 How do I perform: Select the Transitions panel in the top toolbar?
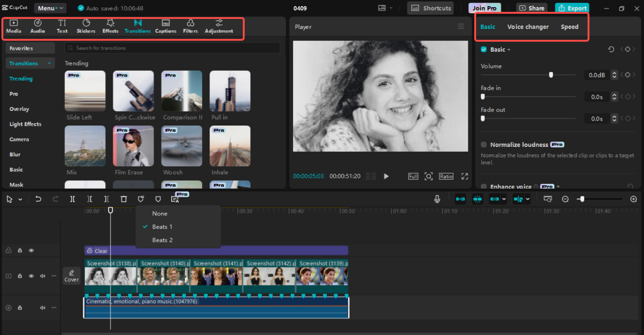coord(137,26)
